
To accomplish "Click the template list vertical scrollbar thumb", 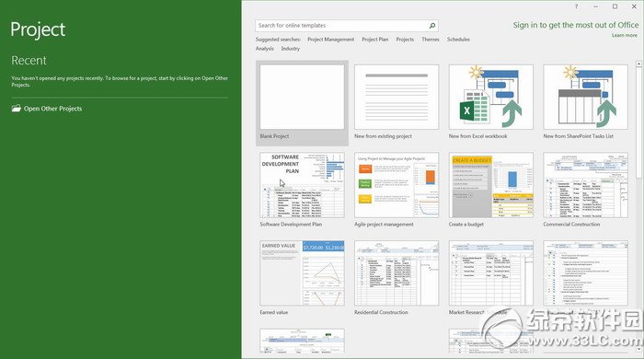I will pyautogui.click(x=638, y=122).
